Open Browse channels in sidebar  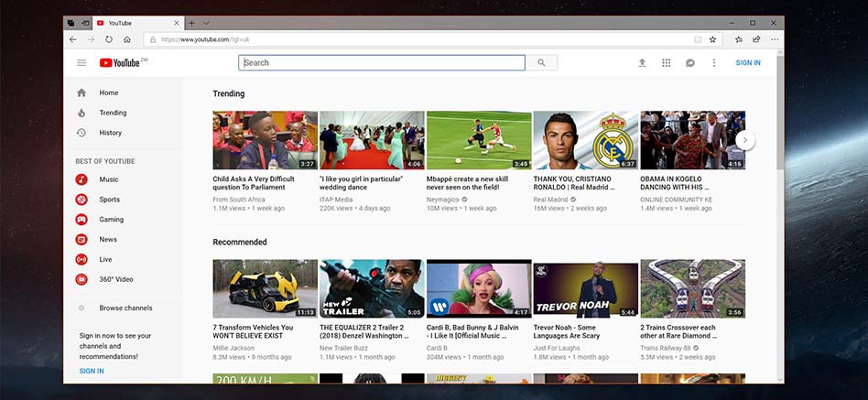pyautogui.click(x=123, y=308)
